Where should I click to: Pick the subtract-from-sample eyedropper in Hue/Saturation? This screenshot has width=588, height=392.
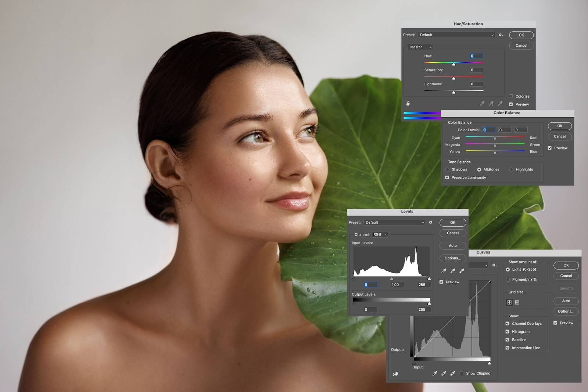point(500,104)
